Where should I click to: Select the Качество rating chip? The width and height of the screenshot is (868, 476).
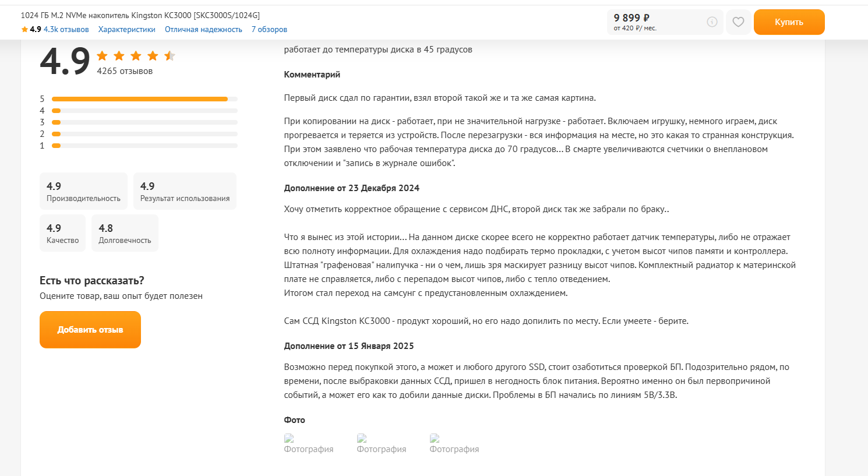click(62, 233)
